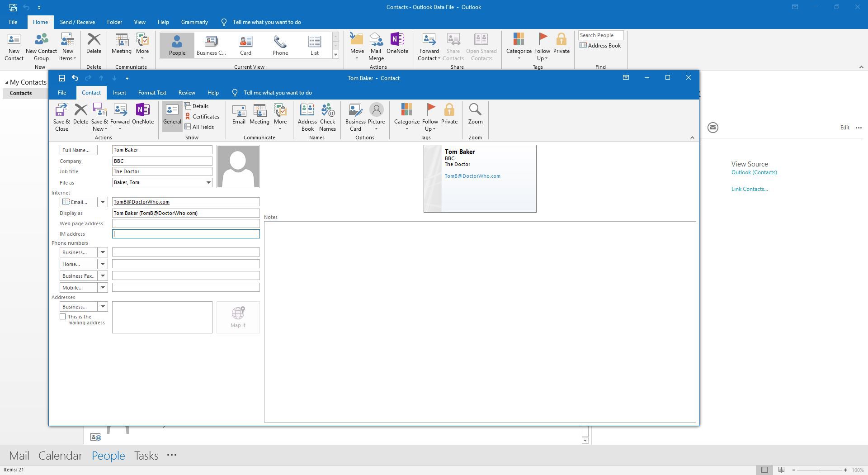Open Zoom for the notes area

coord(475,114)
